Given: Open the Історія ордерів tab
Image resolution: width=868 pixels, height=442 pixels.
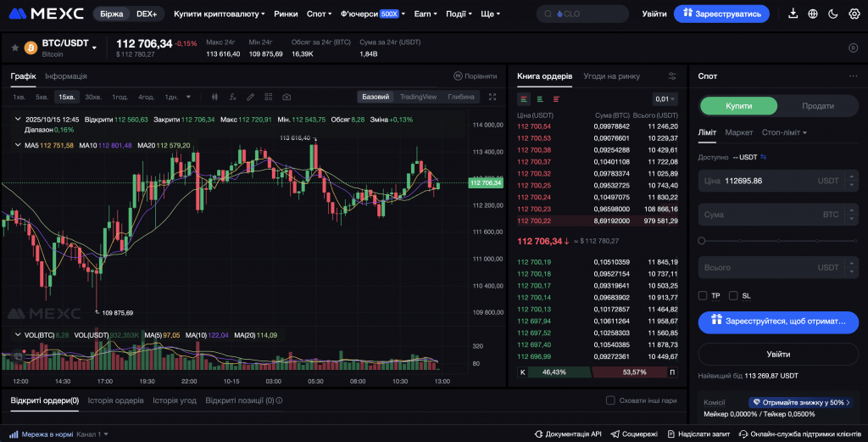Looking at the screenshot, I should (117, 400).
